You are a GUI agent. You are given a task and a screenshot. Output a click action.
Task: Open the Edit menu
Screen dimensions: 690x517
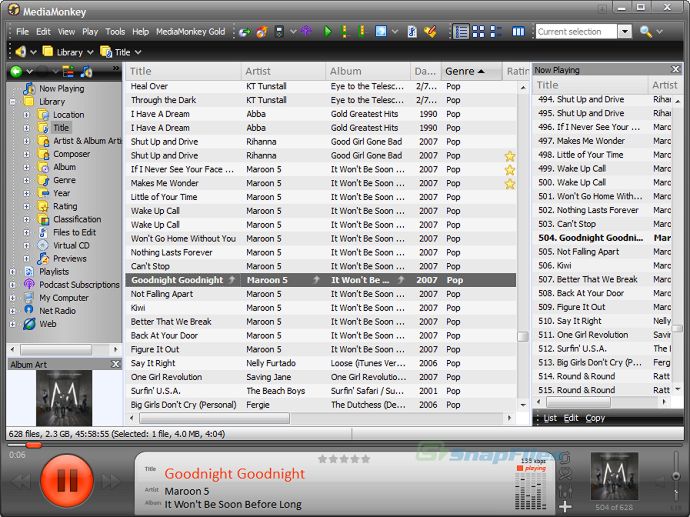click(43, 32)
